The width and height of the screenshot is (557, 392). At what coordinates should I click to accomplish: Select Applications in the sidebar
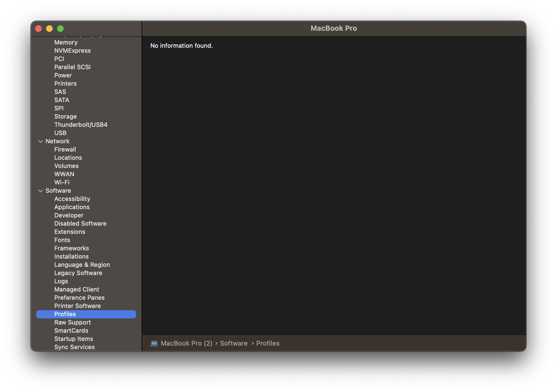[72, 207]
